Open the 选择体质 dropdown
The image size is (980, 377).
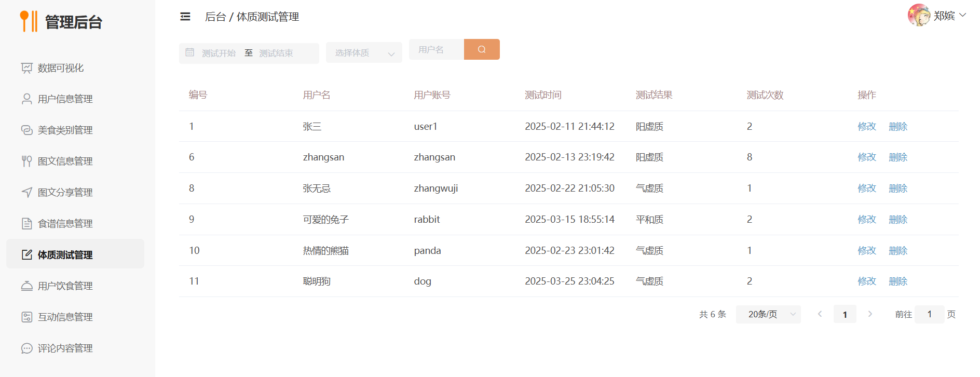[364, 53]
